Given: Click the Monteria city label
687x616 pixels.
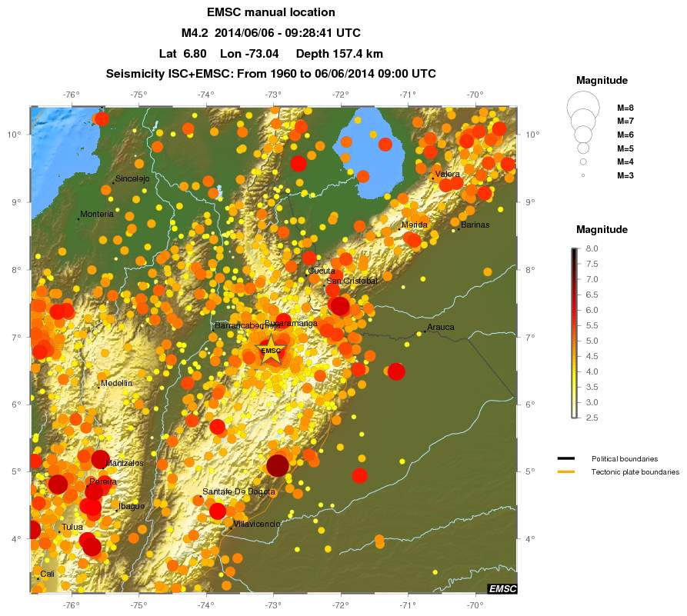Looking at the screenshot, I should (97, 215).
